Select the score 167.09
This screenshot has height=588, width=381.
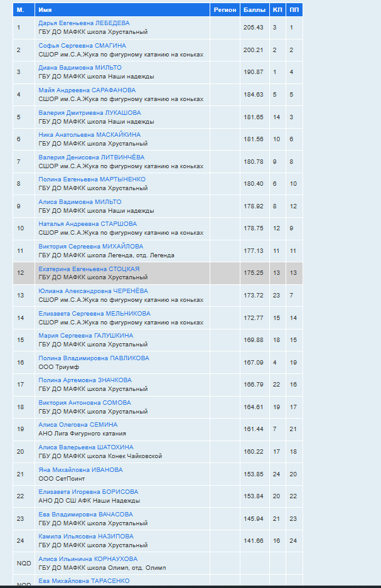point(254,363)
